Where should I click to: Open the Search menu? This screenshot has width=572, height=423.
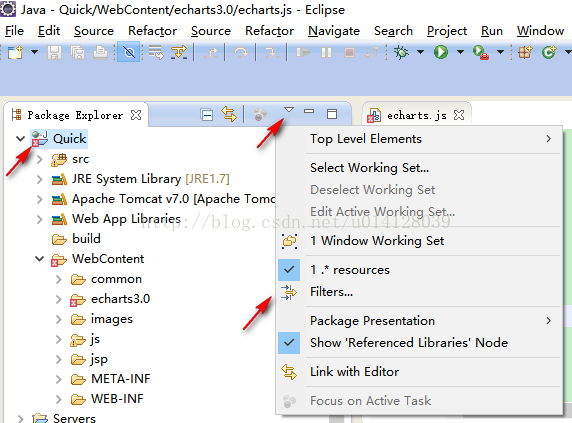coord(393,31)
